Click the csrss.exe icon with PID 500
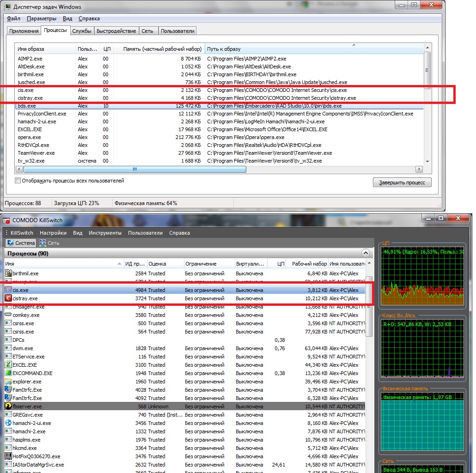The height and width of the screenshot is (473, 476). tap(8, 323)
